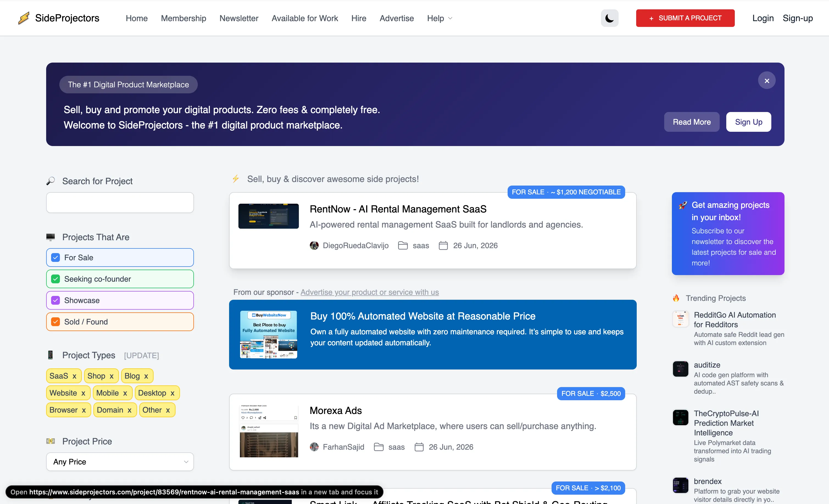Open the Membership nav item
The width and height of the screenshot is (829, 504).
[x=183, y=18]
